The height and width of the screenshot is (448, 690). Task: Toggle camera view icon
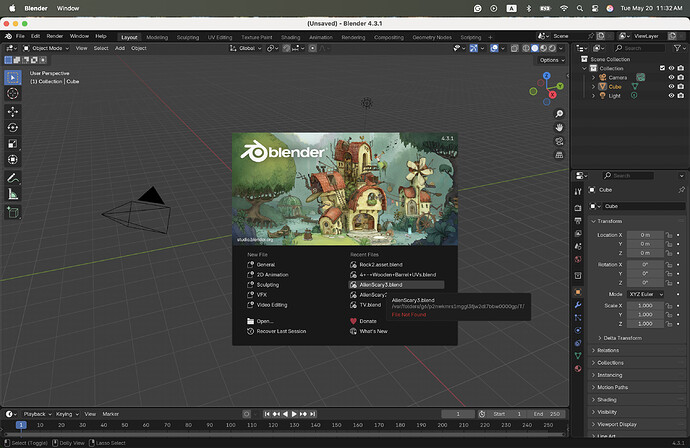559,141
